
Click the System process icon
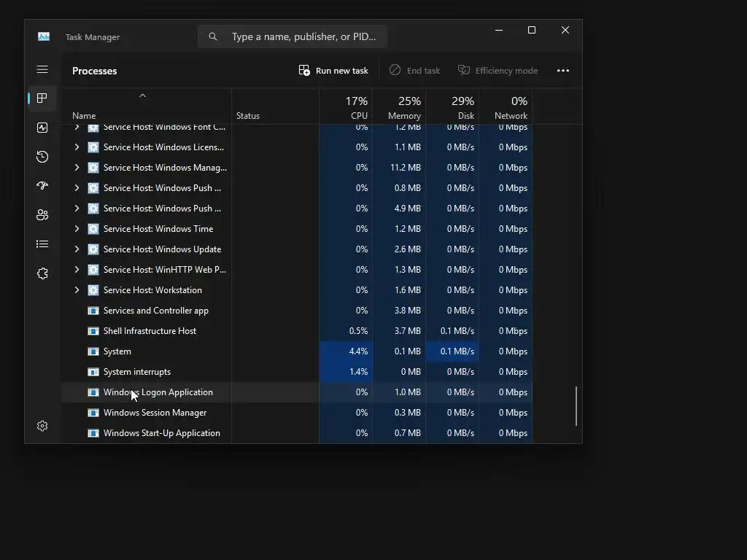coord(93,351)
